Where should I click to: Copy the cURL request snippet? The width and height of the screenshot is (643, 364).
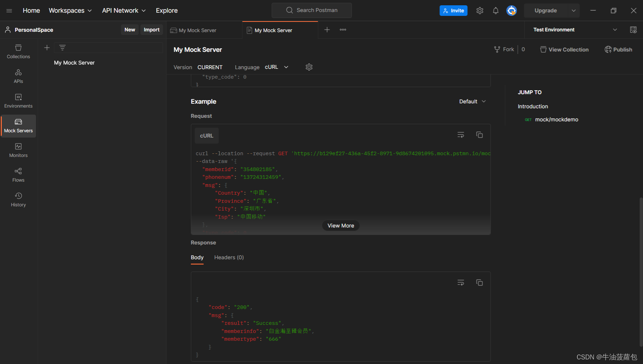479,135
